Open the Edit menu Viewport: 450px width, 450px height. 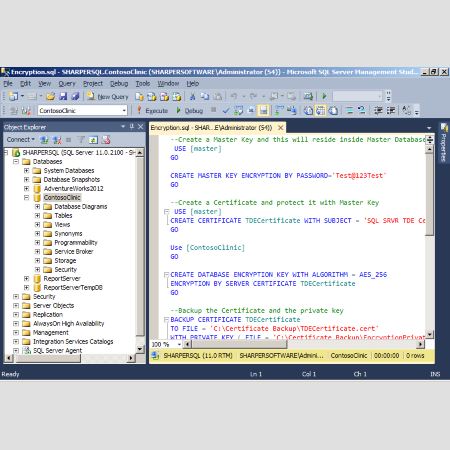pyautogui.click(x=25, y=84)
